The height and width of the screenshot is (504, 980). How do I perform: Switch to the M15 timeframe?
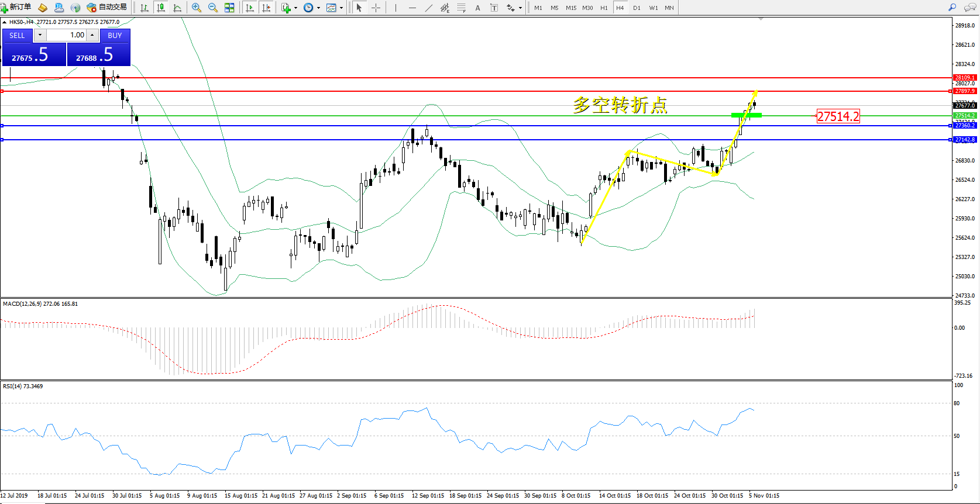pyautogui.click(x=571, y=8)
